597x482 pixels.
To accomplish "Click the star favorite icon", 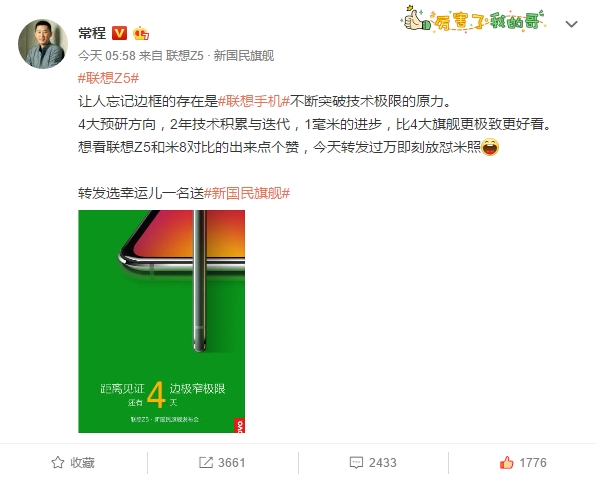I will (x=58, y=463).
